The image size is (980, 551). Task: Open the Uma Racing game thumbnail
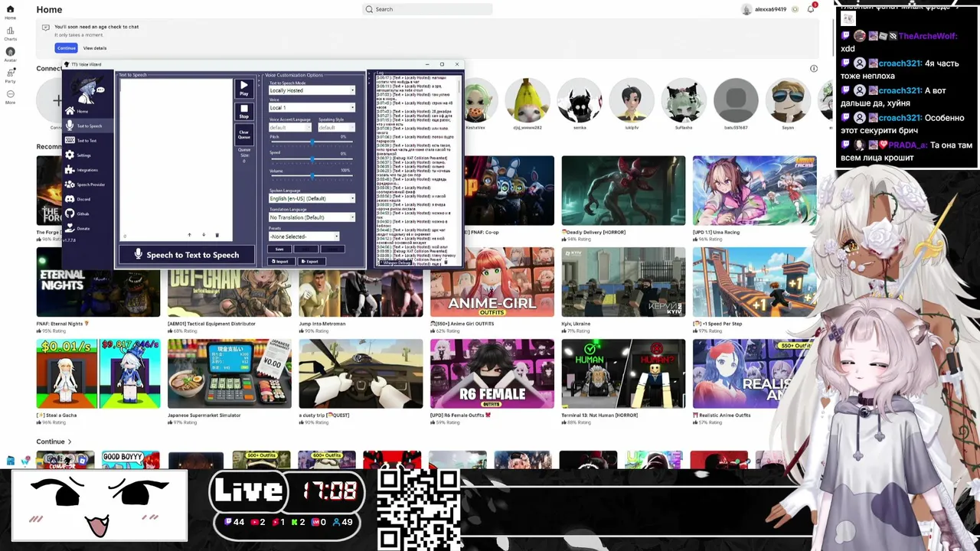754,191
